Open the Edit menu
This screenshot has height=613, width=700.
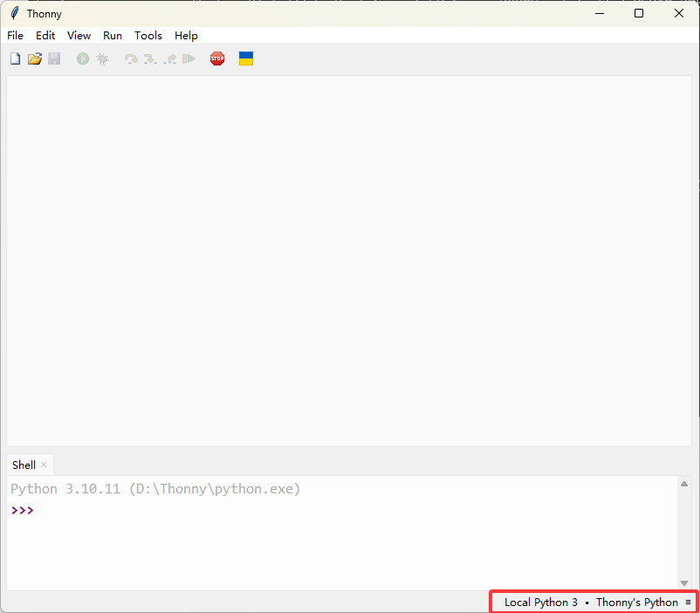(x=45, y=36)
